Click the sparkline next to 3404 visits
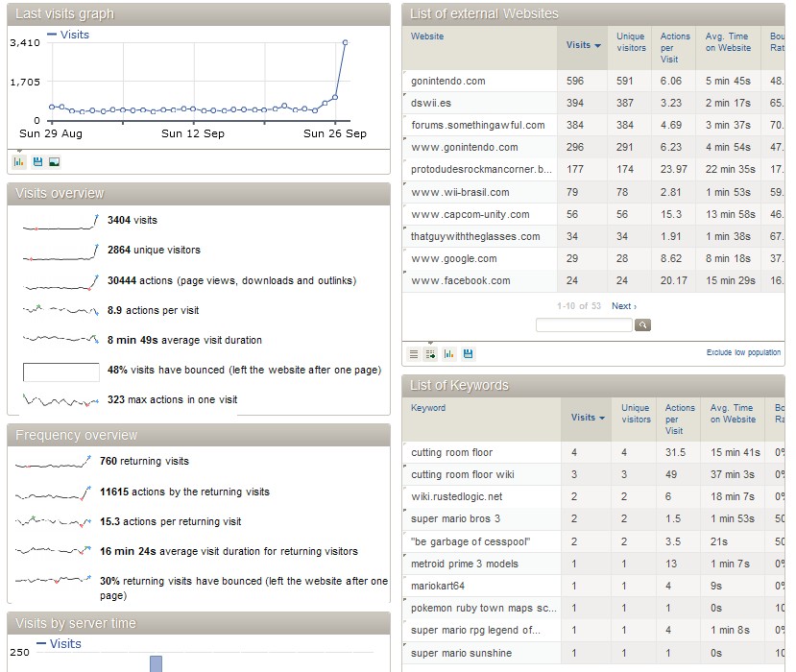The width and height of the screenshot is (796, 672). click(60, 221)
